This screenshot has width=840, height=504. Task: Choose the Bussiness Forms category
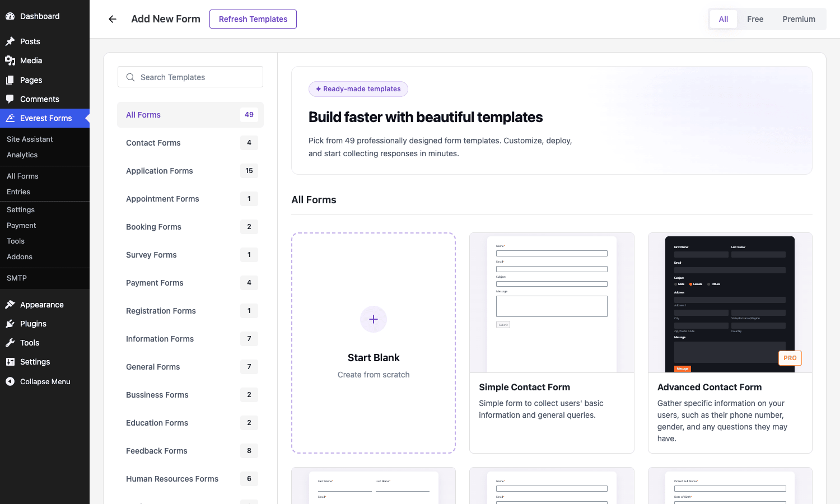pyautogui.click(x=190, y=395)
